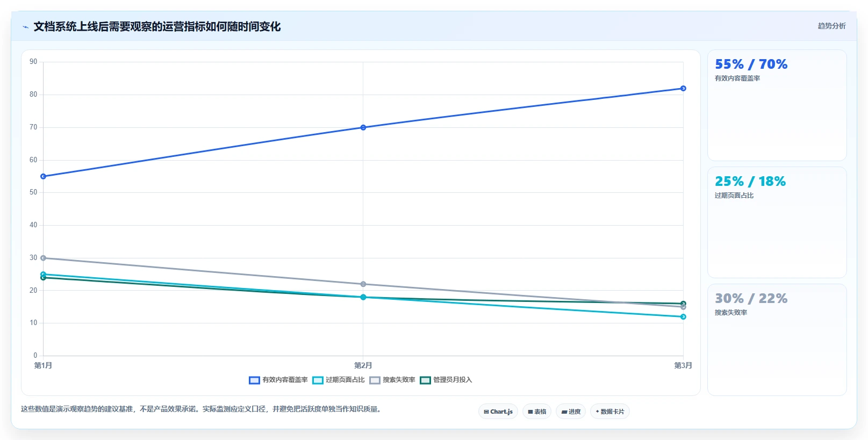The height and width of the screenshot is (440, 868).
Task: Toggle the 搜索失败率 legend swatch
Action: coord(375,380)
